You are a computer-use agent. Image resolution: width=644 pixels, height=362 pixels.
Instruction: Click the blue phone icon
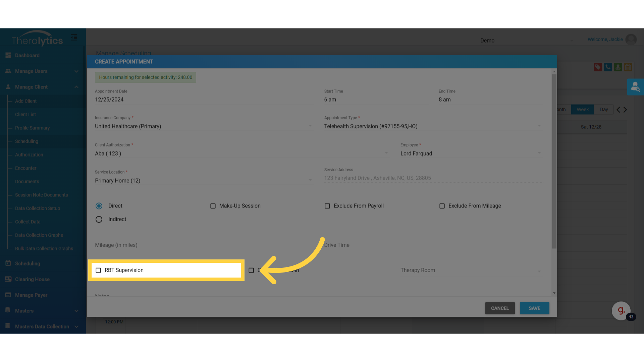(608, 67)
